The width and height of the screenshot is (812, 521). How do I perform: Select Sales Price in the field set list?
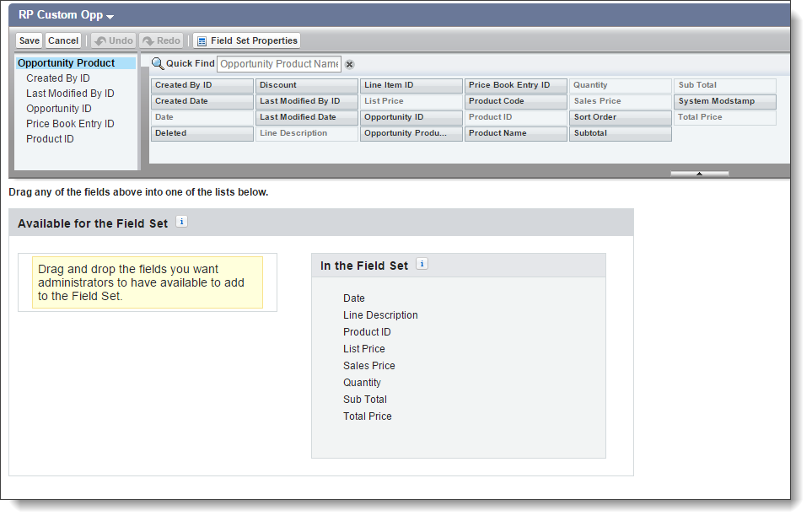tap(369, 366)
